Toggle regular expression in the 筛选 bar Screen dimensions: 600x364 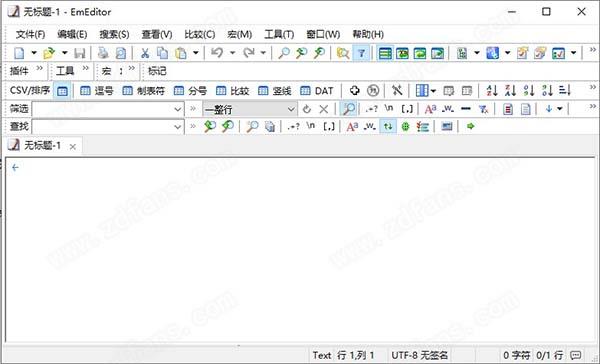click(x=371, y=109)
